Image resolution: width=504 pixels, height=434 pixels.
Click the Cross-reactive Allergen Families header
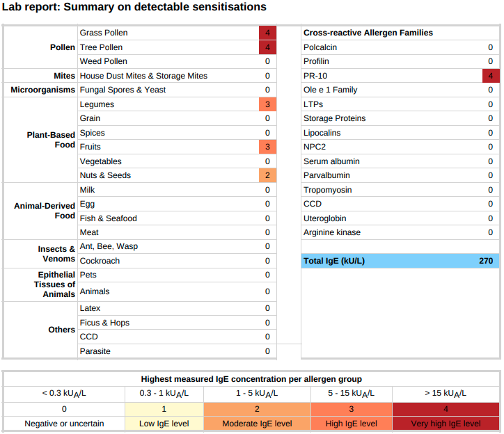[368, 33]
